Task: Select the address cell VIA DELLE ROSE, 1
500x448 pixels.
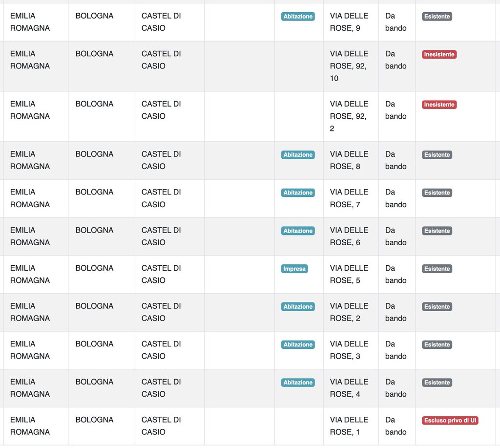Action: 349,426
